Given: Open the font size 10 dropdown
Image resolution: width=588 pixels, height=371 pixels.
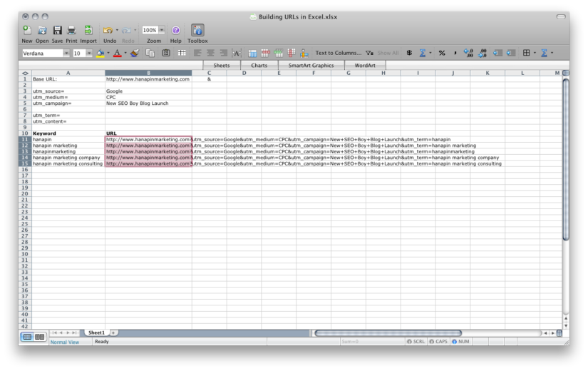Looking at the screenshot, I should (89, 54).
